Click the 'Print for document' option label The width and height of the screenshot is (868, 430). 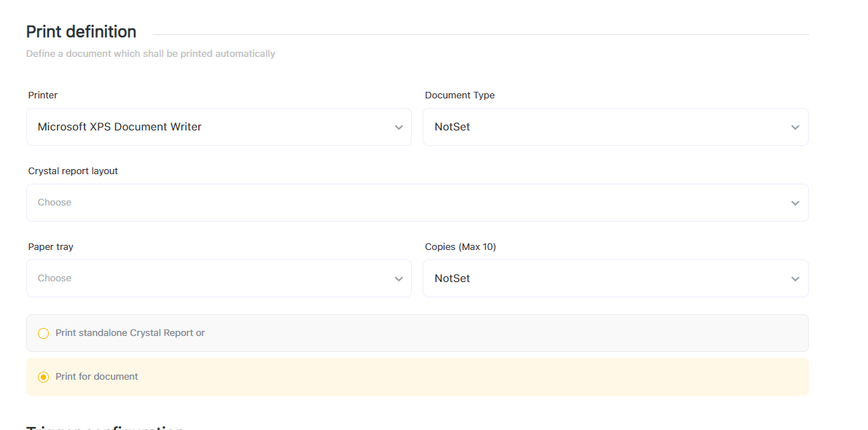point(97,377)
